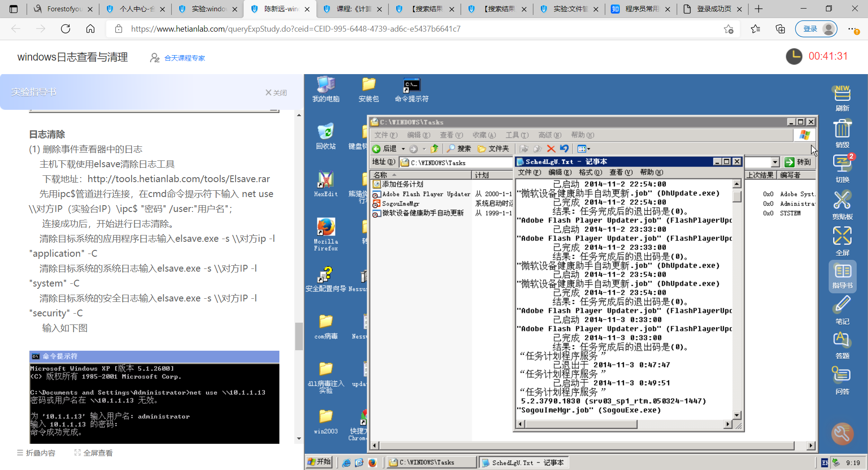The image size is (868, 470).
Task: Click the 后退 back button in Explorer
Action: pos(384,149)
